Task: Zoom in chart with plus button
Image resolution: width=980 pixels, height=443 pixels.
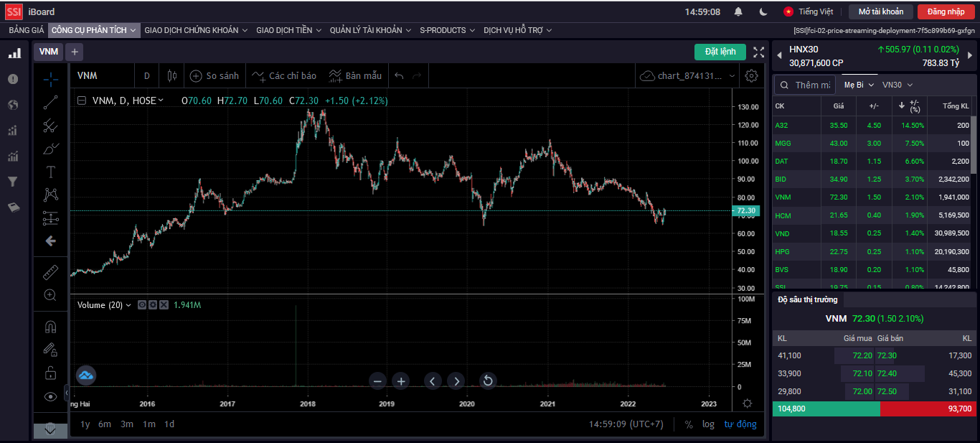Action: [402, 381]
